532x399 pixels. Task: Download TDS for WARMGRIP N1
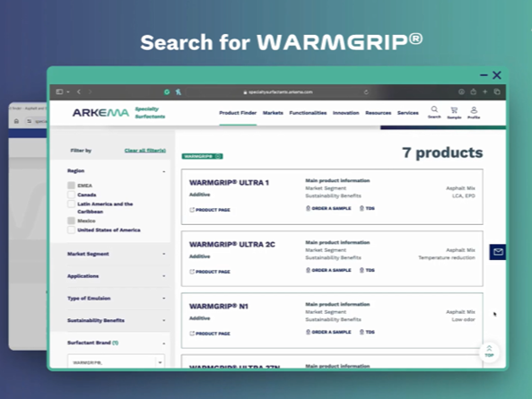tap(367, 332)
